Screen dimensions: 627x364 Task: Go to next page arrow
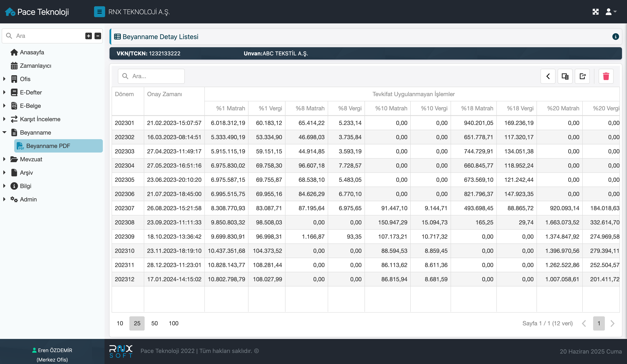pyautogui.click(x=612, y=323)
